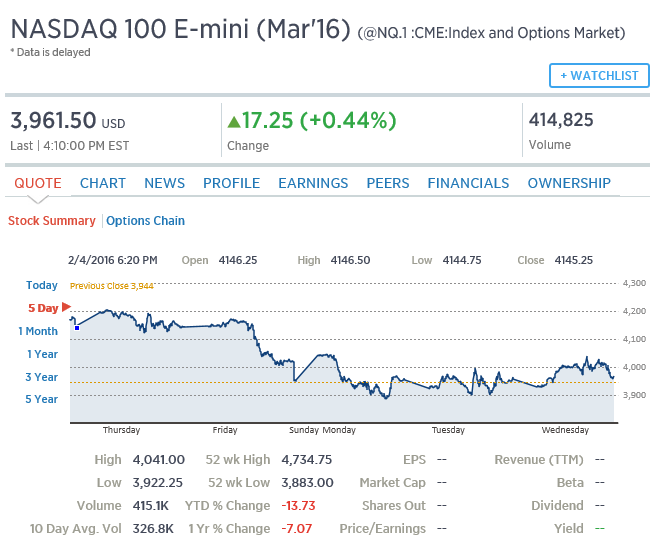This screenshot has width=658, height=556.
Task: Click the EPS label
Action: point(414,460)
